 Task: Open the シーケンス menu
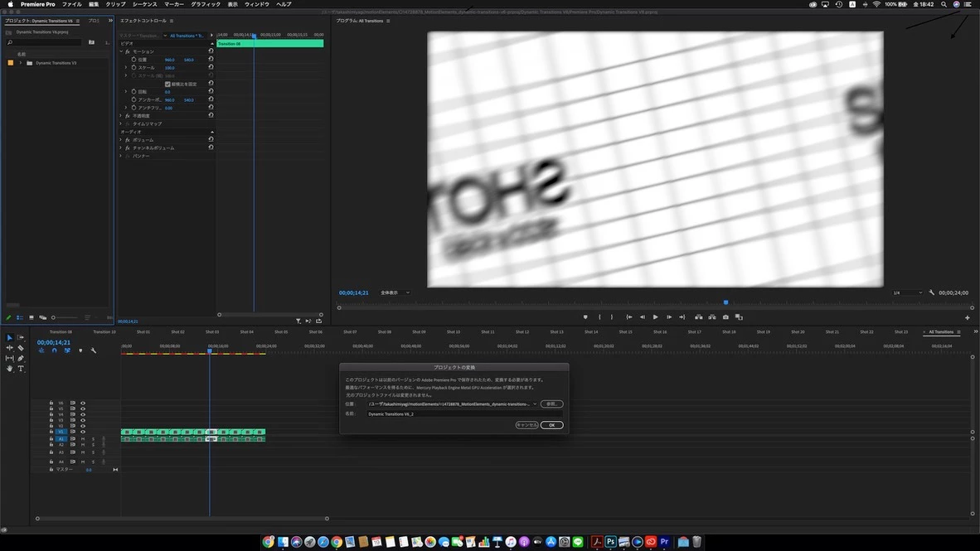144,4
